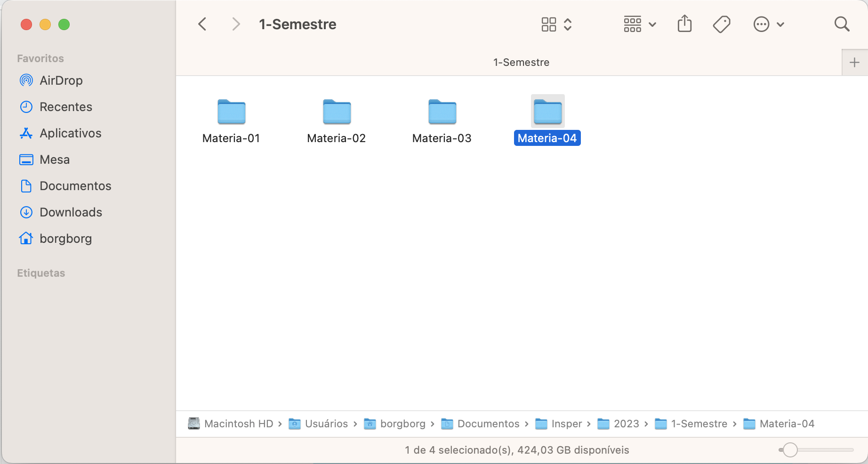The height and width of the screenshot is (464, 868).
Task: Open borgborg home folder in sidebar
Action: (65, 239)
